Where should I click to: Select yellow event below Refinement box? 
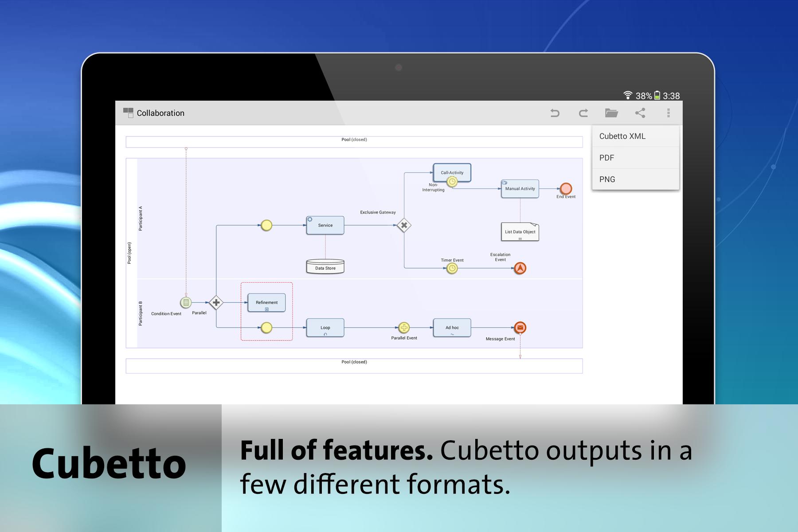[x=266, y=328]
